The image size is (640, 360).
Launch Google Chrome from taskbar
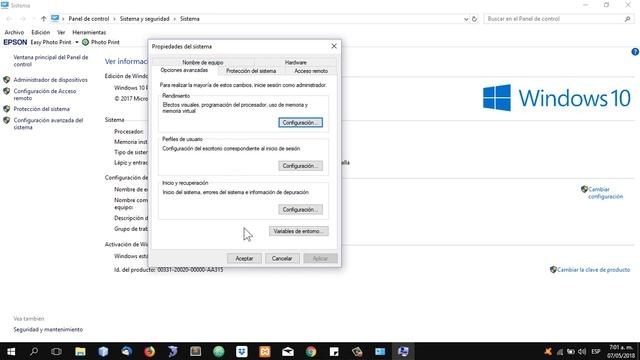tap(311, 351)
